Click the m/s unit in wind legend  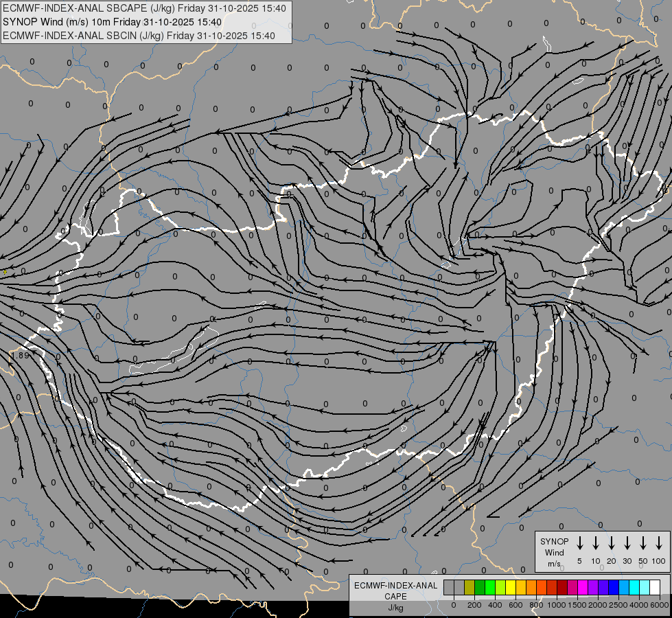point(554,564)
